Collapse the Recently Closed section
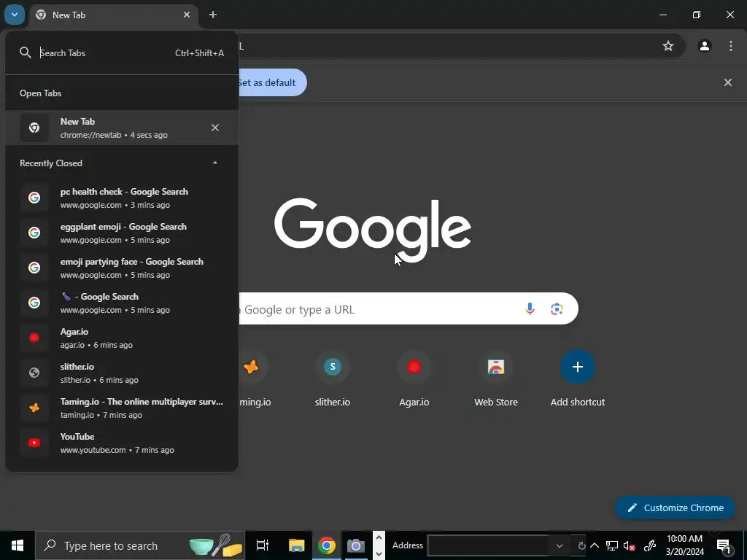 click(215, 163)
